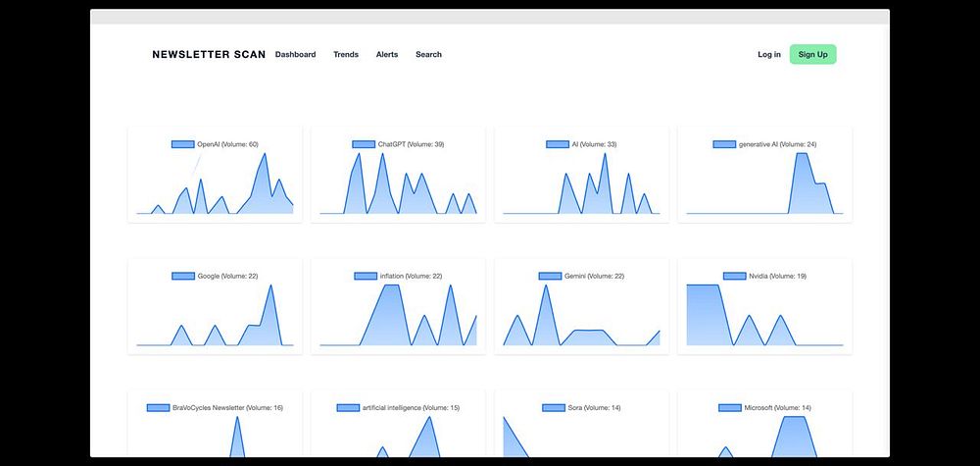Toggle the OpenAI legend color box
Image resolution: width=980 pixels, height=466 pixels.
(183, 144)
